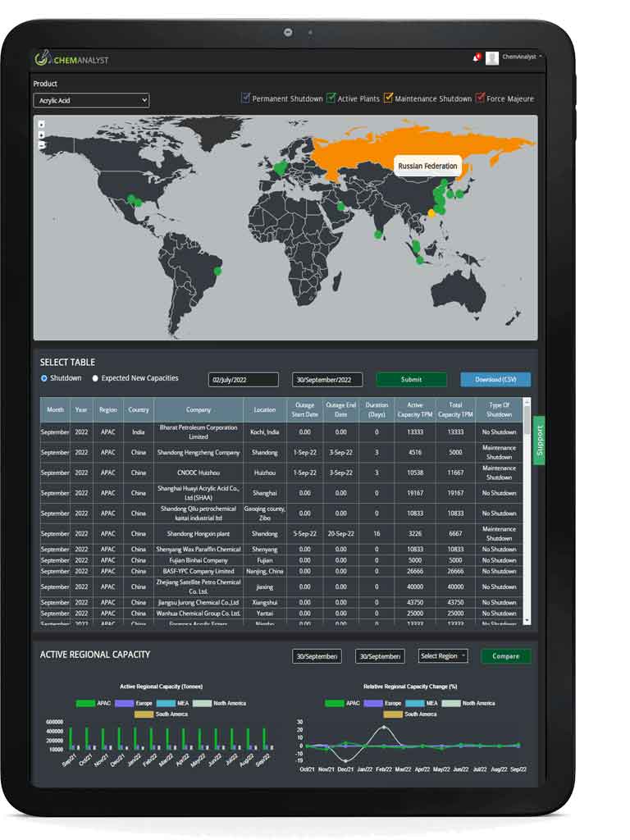Open the green Support side tab
The width and height of the screenshot is (630, 840).
click(539, 441)
